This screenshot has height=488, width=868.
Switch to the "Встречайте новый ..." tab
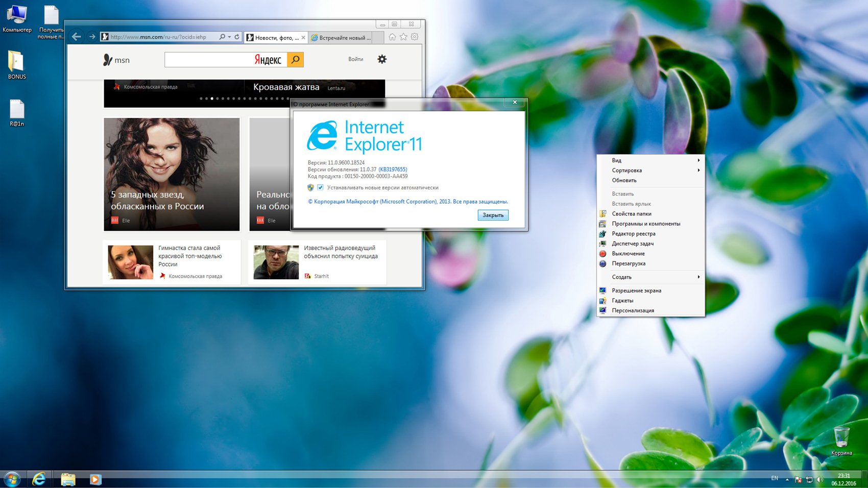(x=340, y=37)
